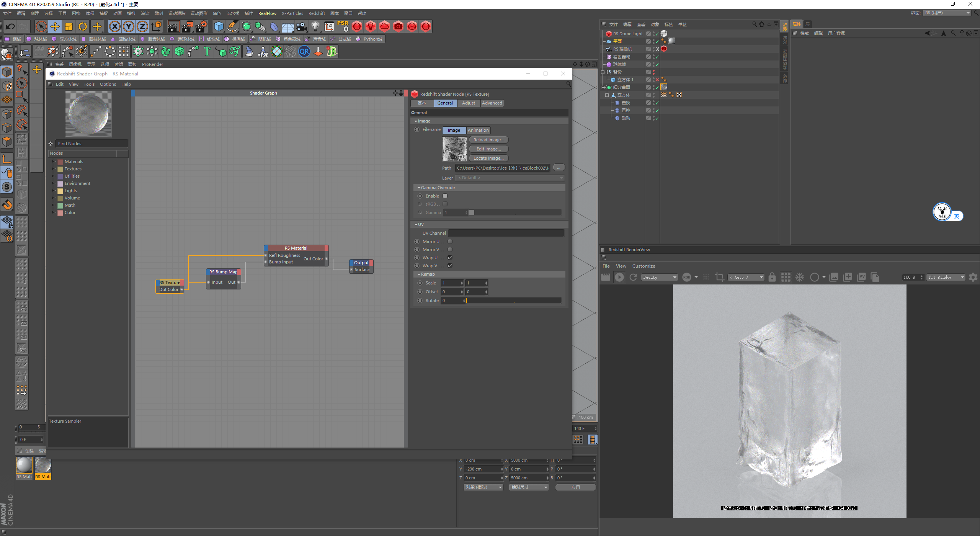Open the Tools menu in Shader Graph
Viewport: 980px width, 536px height.
(89, 84)
